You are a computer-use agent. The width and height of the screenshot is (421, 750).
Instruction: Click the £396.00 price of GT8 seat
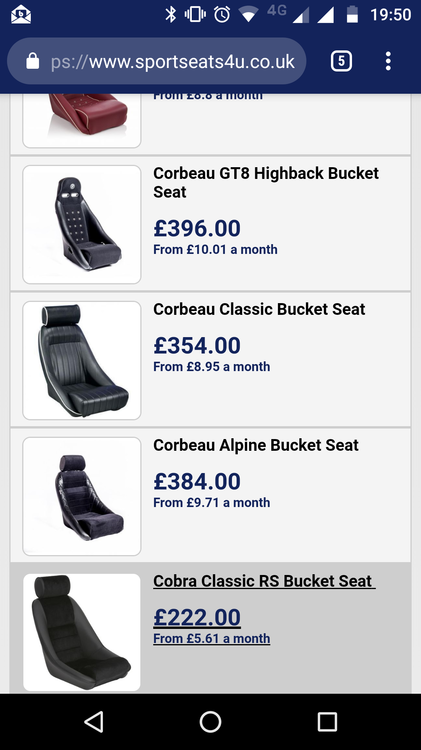coord(197,228)
